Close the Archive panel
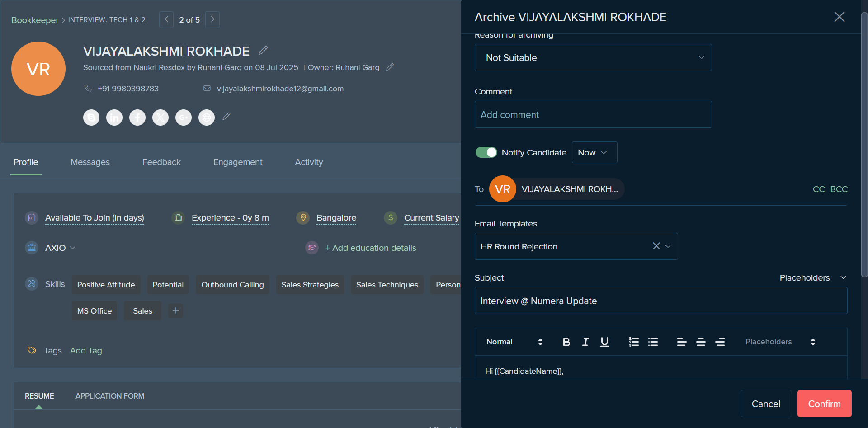868x428 pixels. pyautogui.click(x=840, y=17)
